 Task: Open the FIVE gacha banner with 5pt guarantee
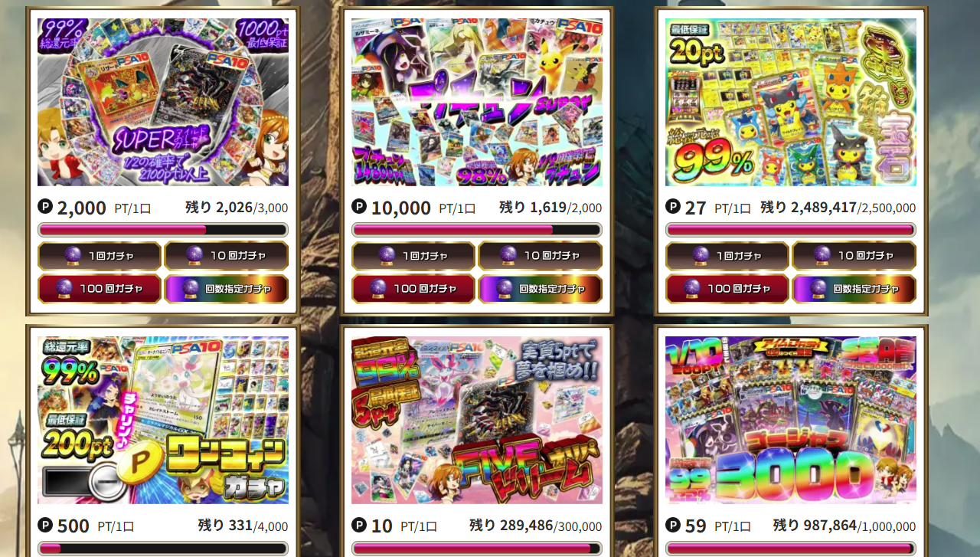[x=477, y=420]
